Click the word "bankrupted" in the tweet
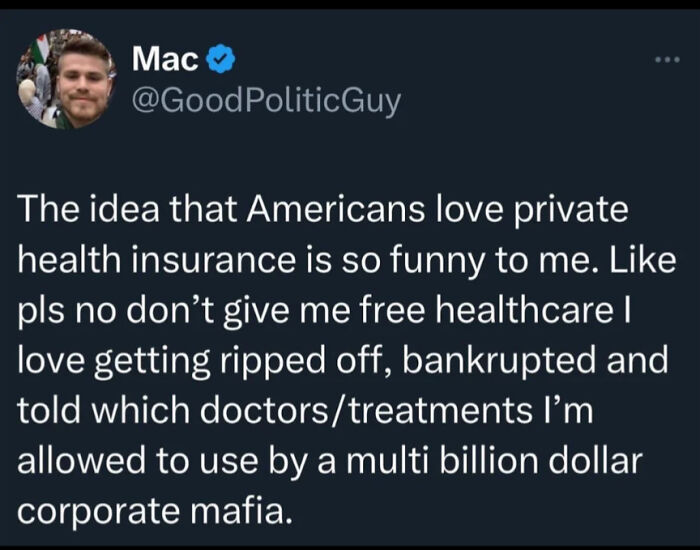The image size is (700, 550). (x=499, y=361)
